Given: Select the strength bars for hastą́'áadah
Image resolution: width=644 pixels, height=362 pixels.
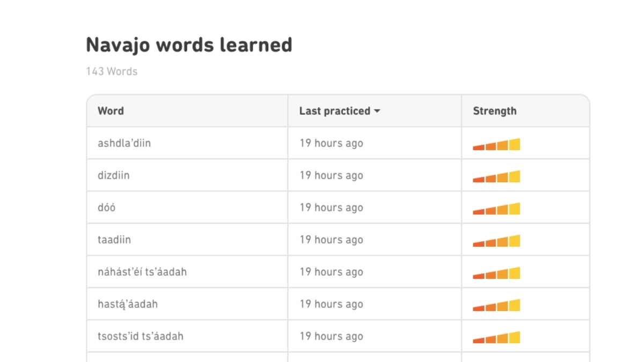Looking at the screenshot, I should pyautogui.click(x=496, y=304).
